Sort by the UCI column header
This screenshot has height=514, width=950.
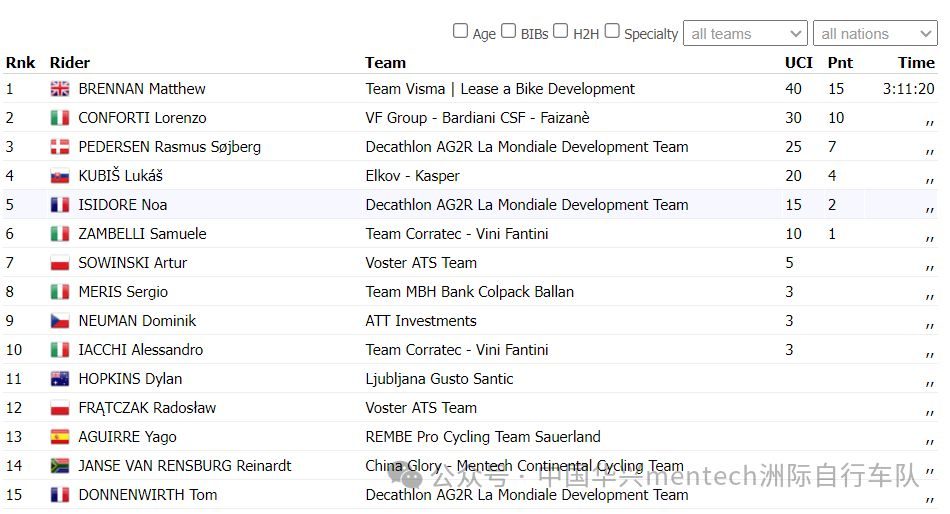click(798, 63)
